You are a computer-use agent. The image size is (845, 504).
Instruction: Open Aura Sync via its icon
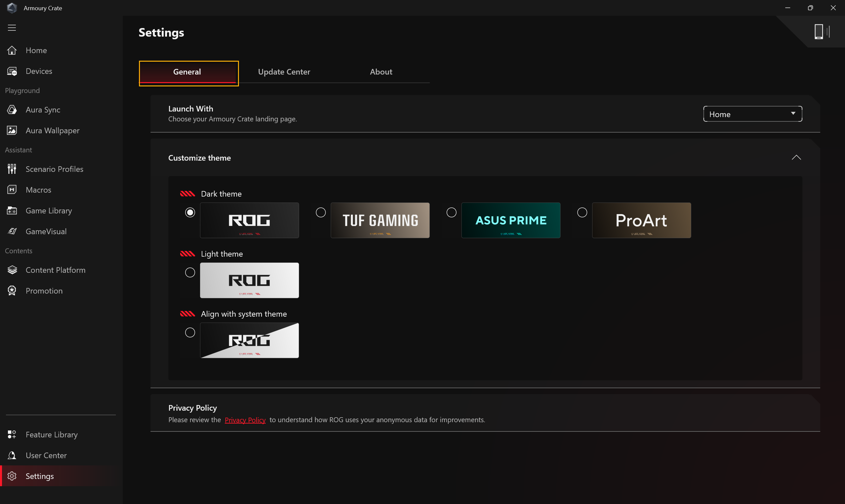tap(12, 110)
